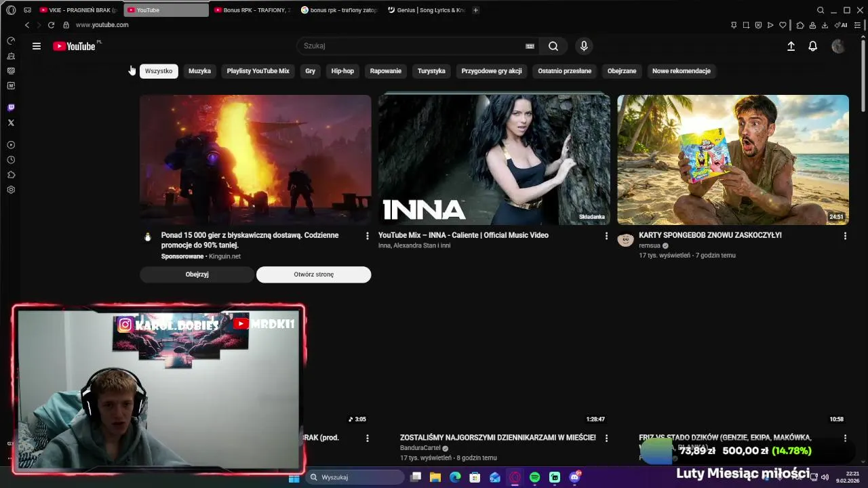This screenshot has height=488, width=868.
Task: Select the Wszystko filter chip
Action: (159, 70)
